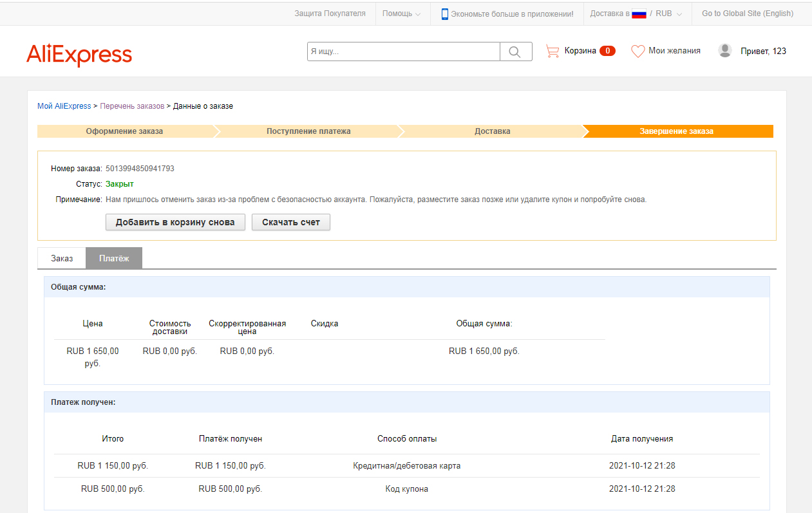Click Скачать счет button

pyautogui.click(x=291, y=222)
